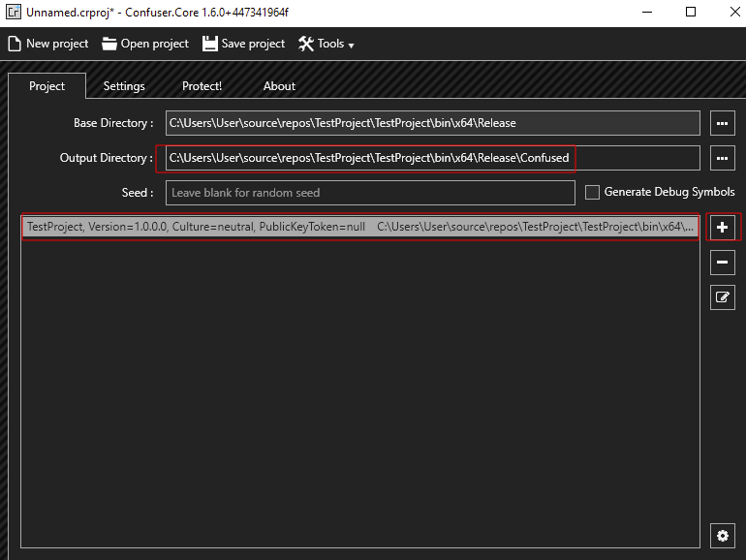Select the TestProject module entry in list
746x560 pixels.
[x=360, y=227]
